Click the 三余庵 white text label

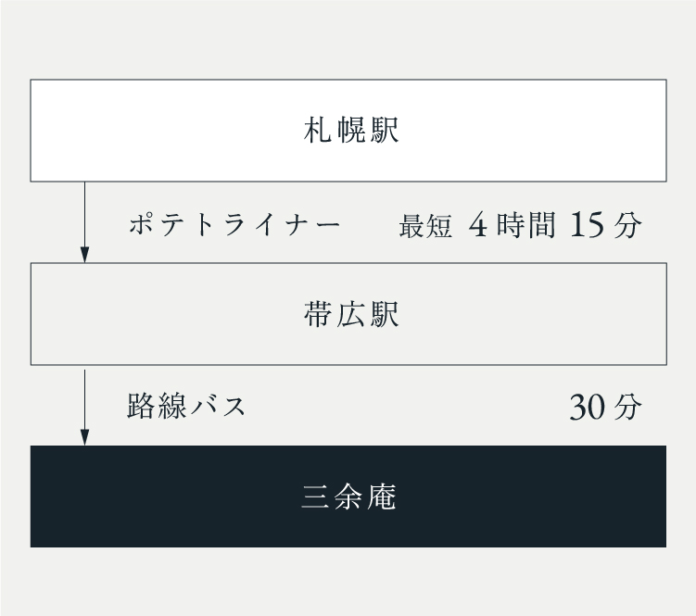pos(348,497)
